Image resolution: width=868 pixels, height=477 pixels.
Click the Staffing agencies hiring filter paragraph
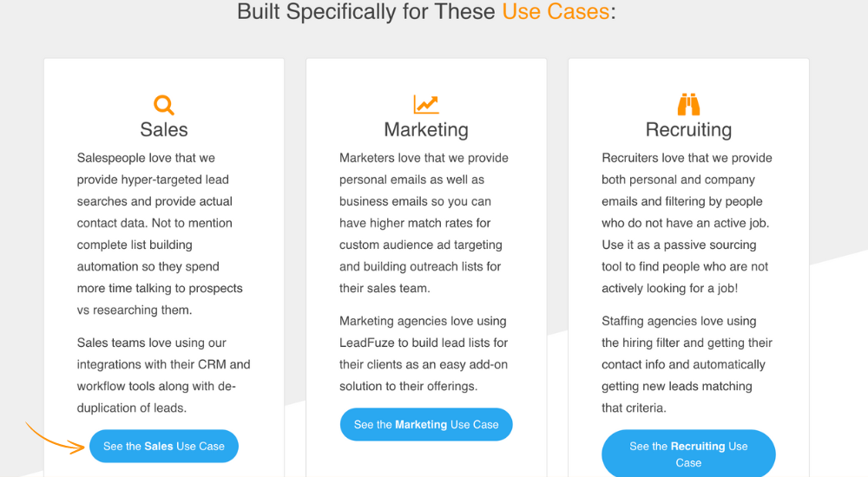point(687,364)
